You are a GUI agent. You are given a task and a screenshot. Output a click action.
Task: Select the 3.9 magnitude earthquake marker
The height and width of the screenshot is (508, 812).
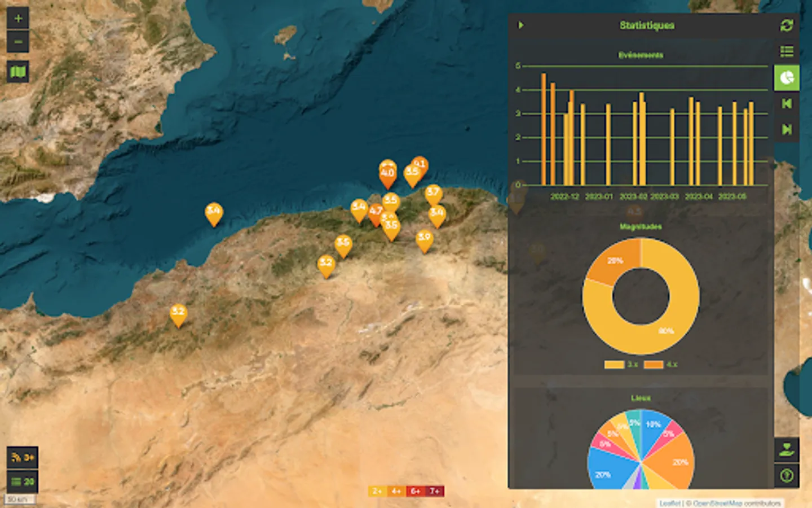[424, 240]
